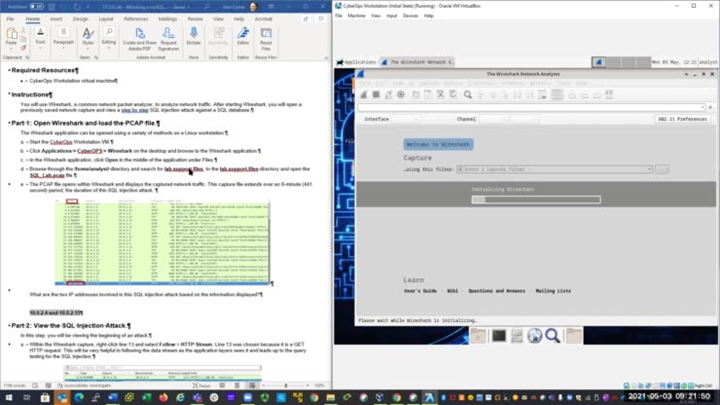Open the web browser globe in VM dock

coord(534,336)
